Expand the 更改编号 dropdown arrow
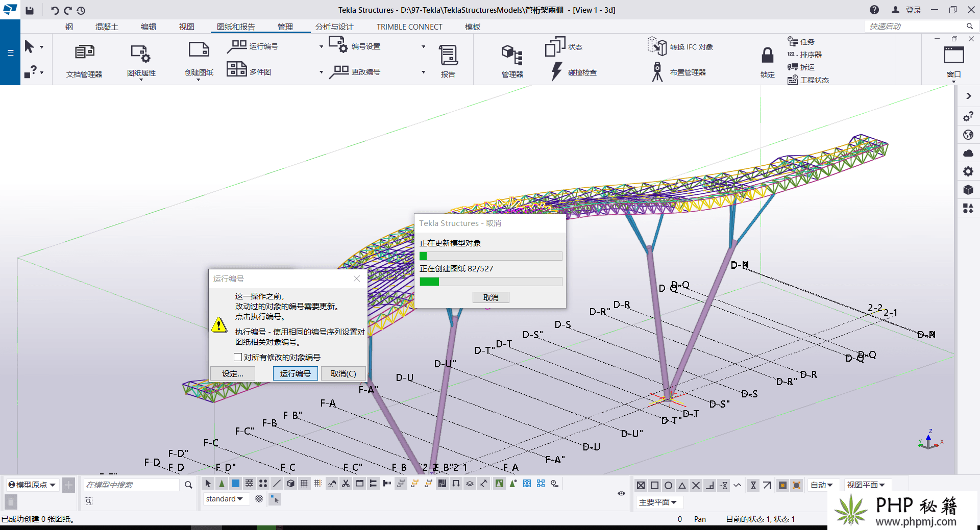 (423, 72)
